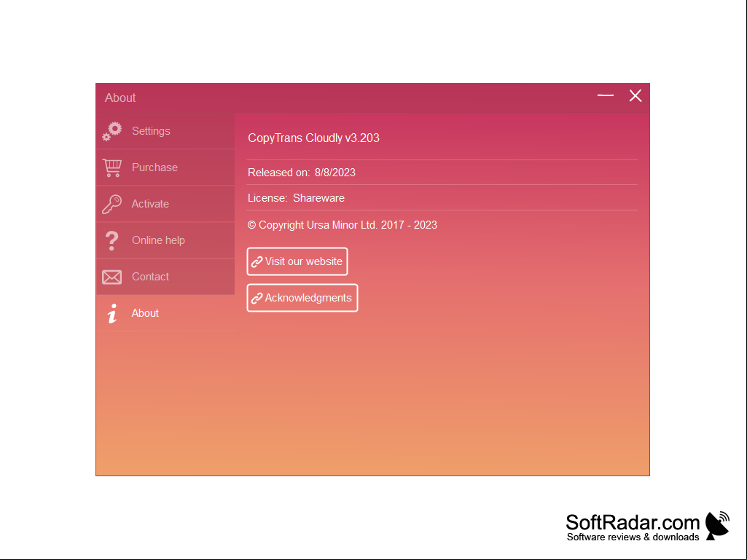
Task: Open the Acknowledgments button
Action: click(302, 298)
